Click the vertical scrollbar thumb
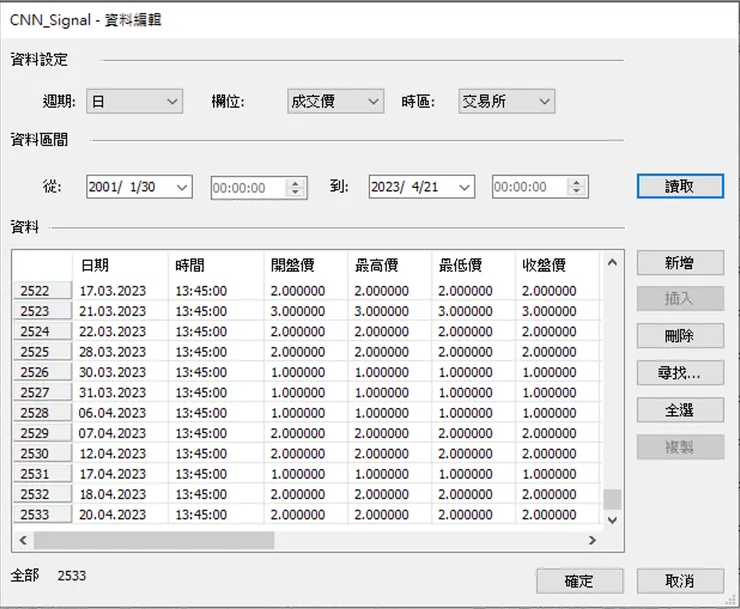 pos(612,499)
